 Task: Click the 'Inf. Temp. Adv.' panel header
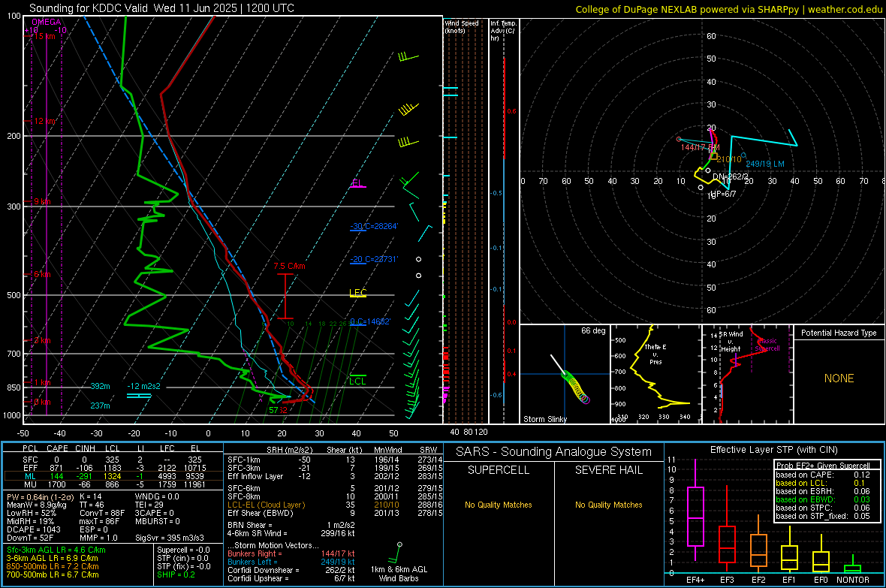click(x=503, y=31)
